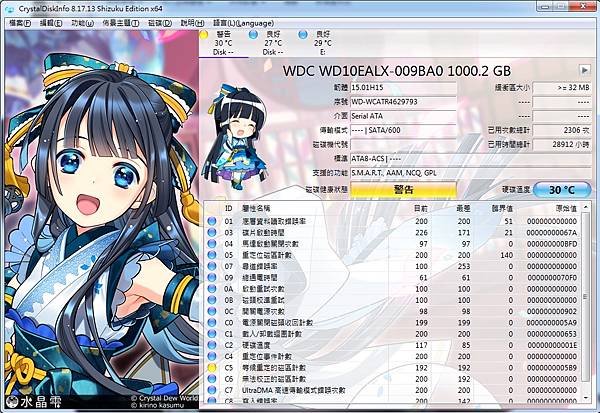
Task: Click the status orb for attribute C4
Action: 212,356
